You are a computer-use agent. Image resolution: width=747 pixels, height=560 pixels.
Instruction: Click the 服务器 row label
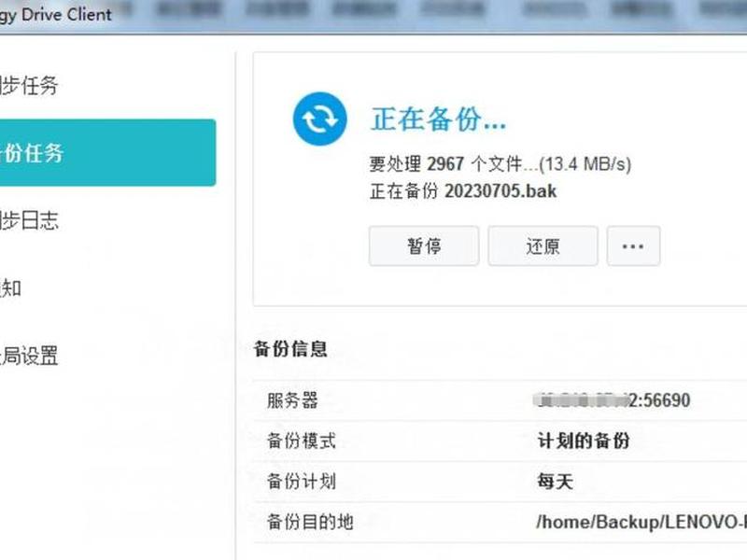coord(292,400)
